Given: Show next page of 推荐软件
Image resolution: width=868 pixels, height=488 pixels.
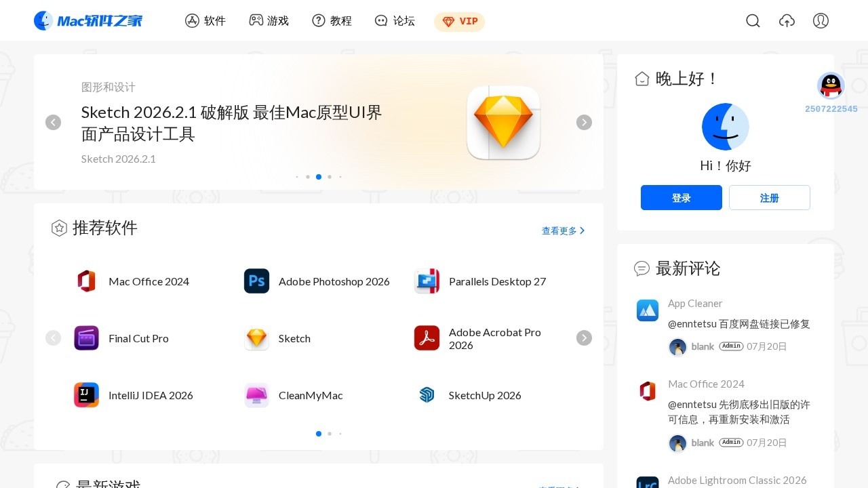Looking at the screenshot, I should point(584,338).
